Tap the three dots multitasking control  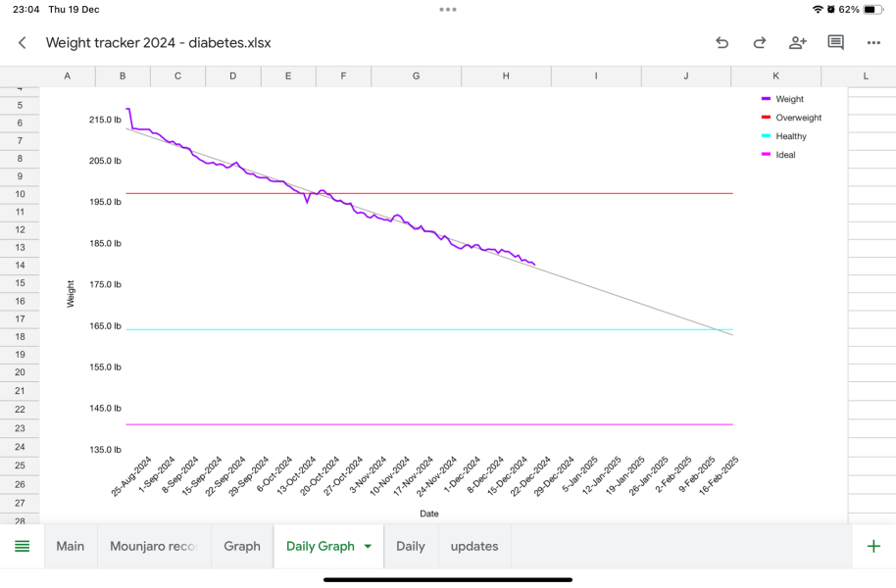(x=448, y=9)
